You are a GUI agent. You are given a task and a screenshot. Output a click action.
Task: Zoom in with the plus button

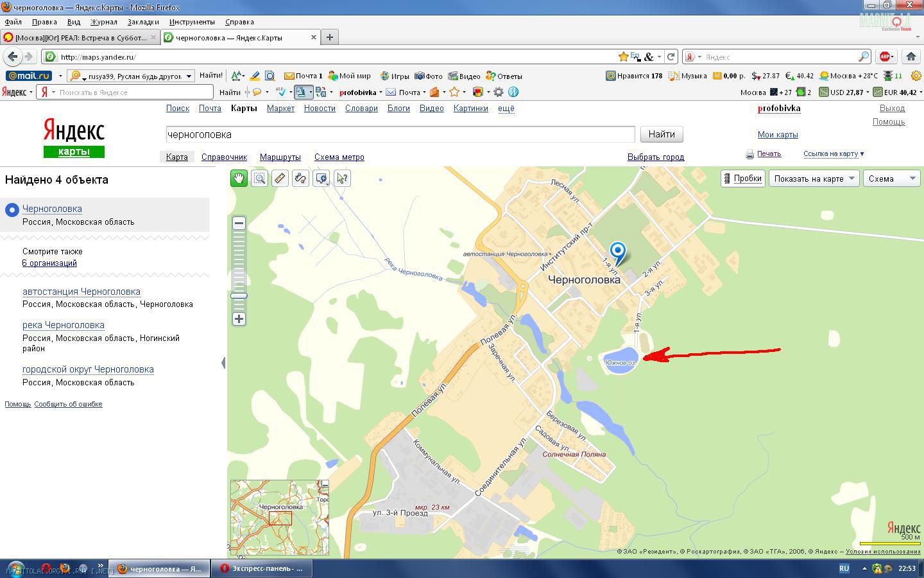click(239, 319)
